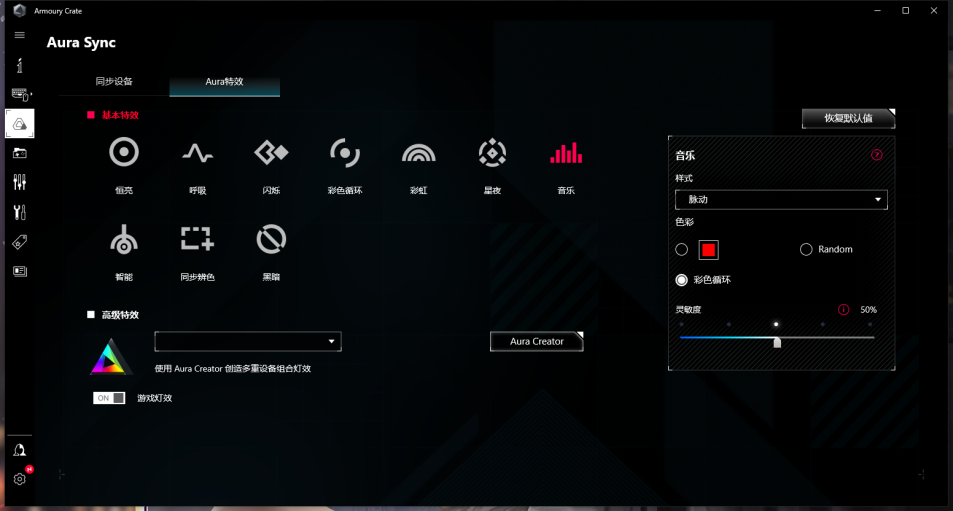The image size is (953, 511).
Task: Select the 彩色循环 color cycle effect icon
Action: pyautogui.click(x=345, y=153)
